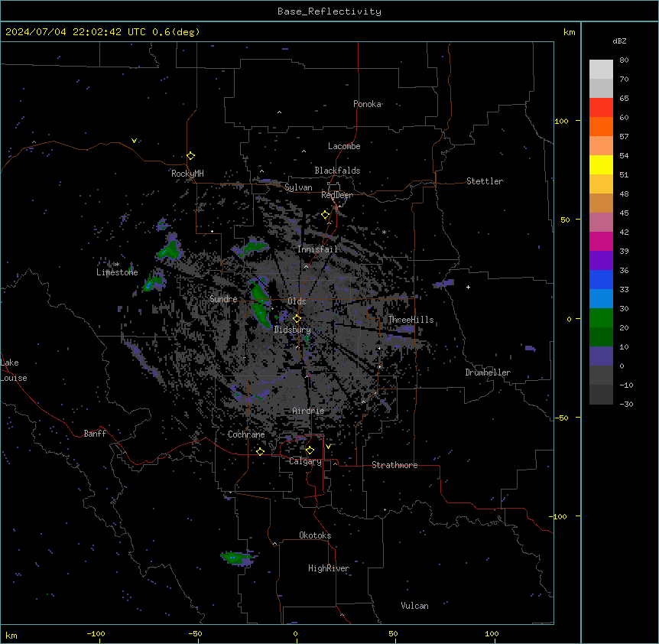Click the Didsbury city label
Image resolution: width=659 pixels, height=644 pixels.
coord(293,330)
